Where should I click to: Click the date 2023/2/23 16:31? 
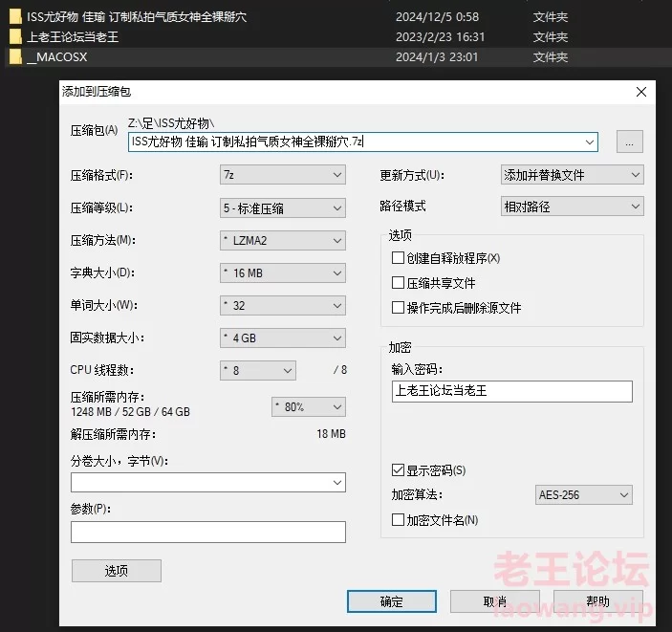(x=440, y=37)
